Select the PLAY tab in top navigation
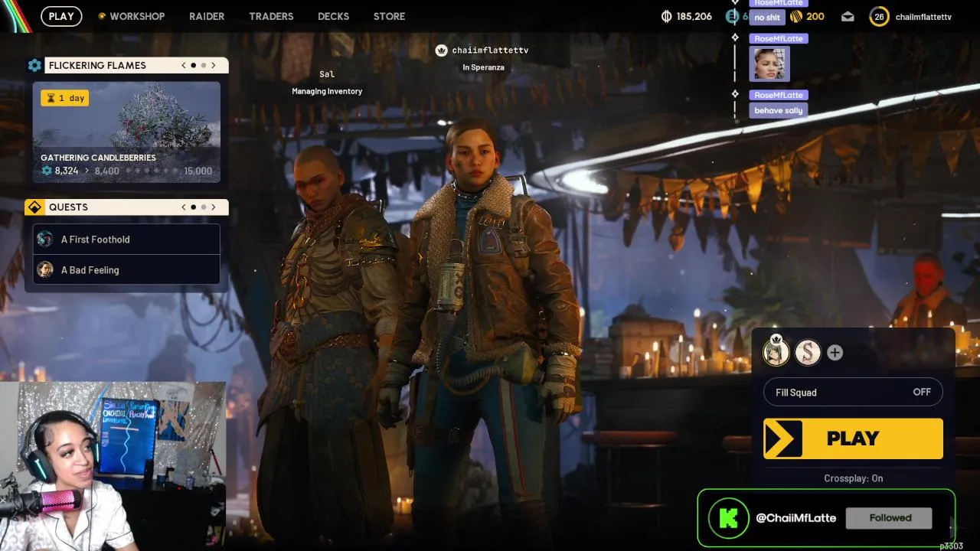The width and height of the screenshot is (980, 551). (x=61, y=16)
